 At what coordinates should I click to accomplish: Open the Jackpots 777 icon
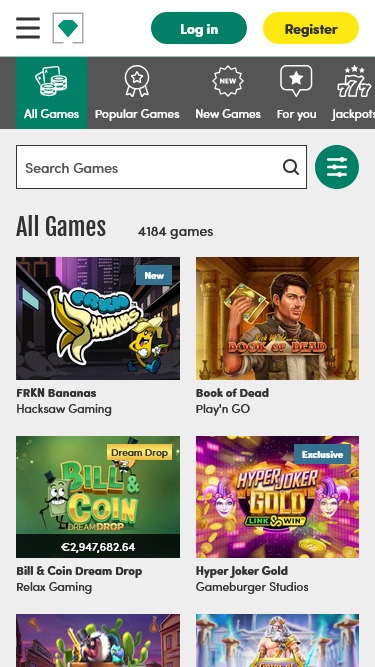click(354, 82)
